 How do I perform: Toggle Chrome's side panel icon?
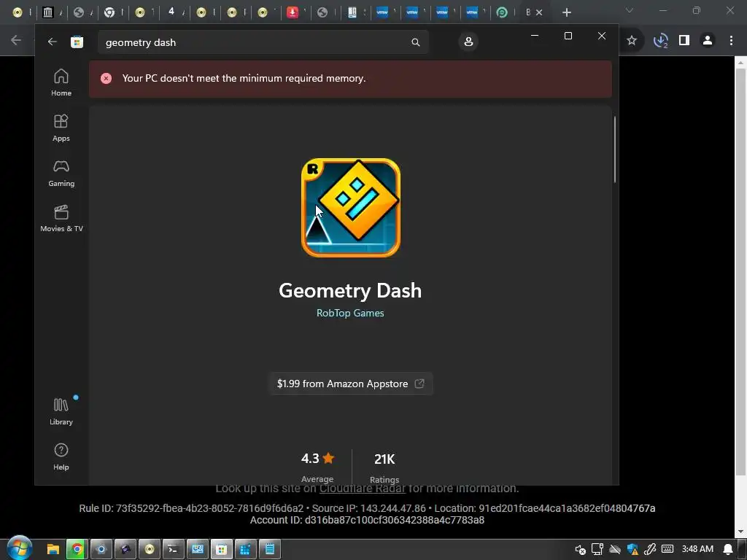(x=684, y=41)
